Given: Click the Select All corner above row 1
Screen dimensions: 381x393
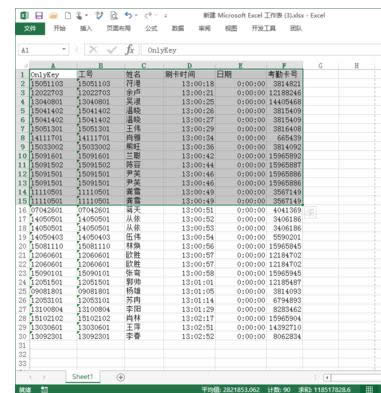Looking at the screenshot, I should coord(23,66).
